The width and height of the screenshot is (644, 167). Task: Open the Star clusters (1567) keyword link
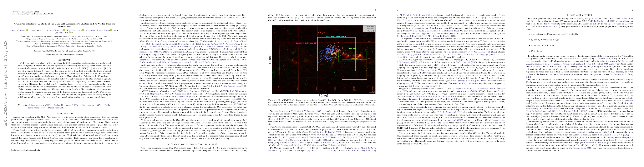(91, 105)
